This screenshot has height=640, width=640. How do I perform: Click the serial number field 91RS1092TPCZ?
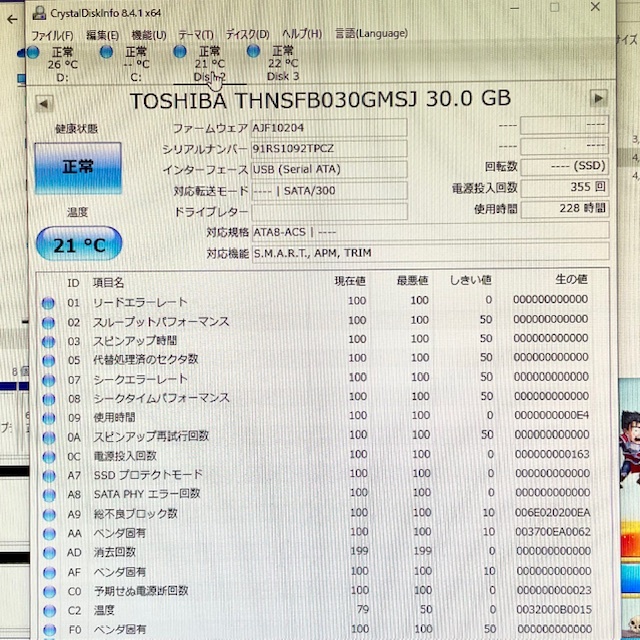point(329,148)
